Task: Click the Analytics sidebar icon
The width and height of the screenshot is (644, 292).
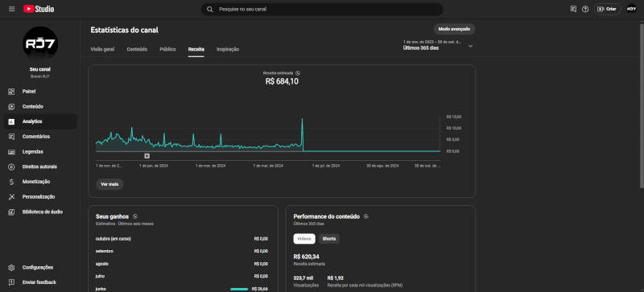Action: [x=11, y=121]
